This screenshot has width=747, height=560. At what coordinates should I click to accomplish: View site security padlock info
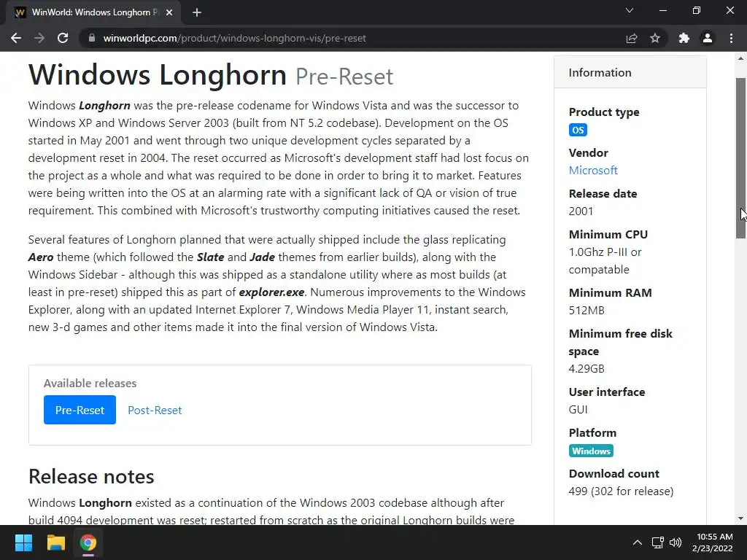(x=92, y=38)
